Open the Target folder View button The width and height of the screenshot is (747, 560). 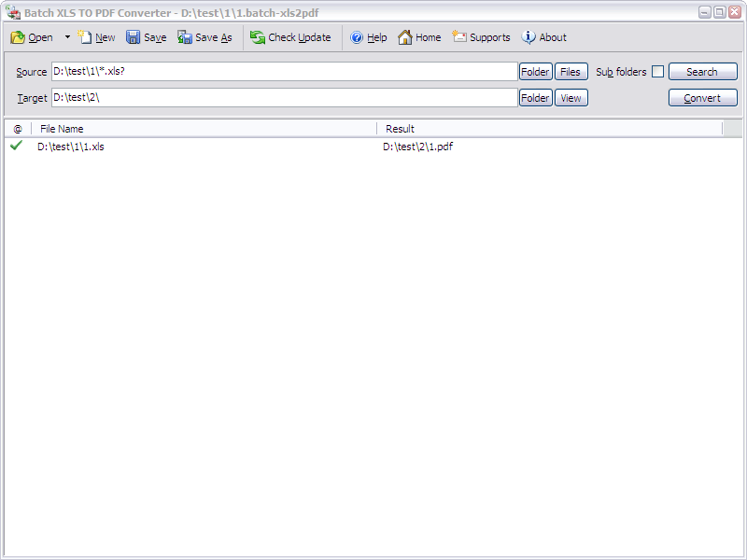(571, 97)
